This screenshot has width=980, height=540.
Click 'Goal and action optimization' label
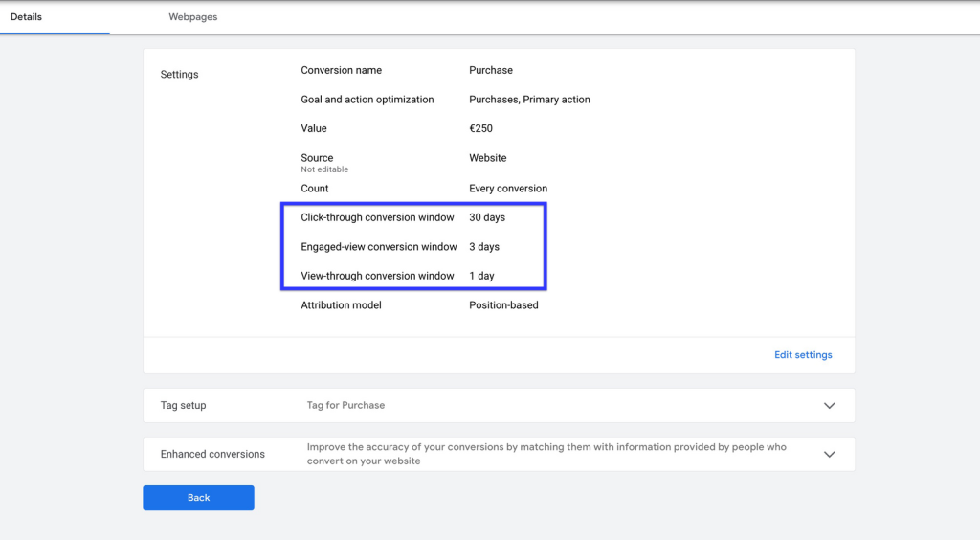tap(367, 100)
